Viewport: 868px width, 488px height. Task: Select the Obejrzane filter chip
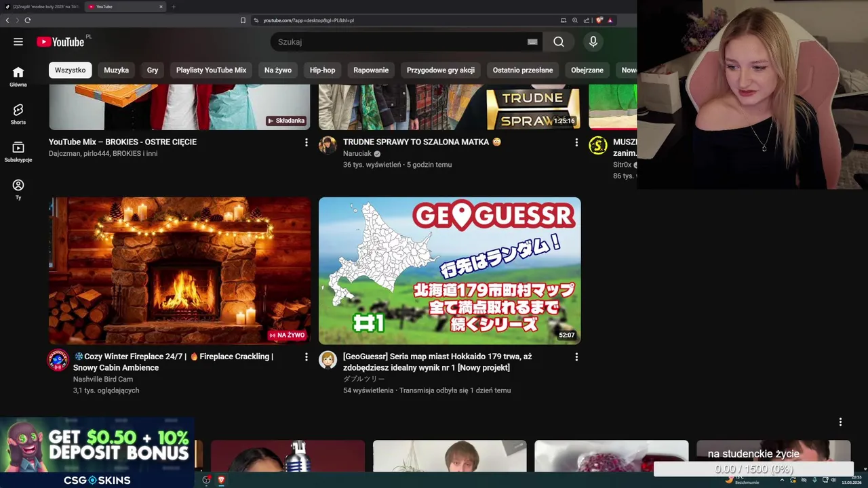click(587, 70)
